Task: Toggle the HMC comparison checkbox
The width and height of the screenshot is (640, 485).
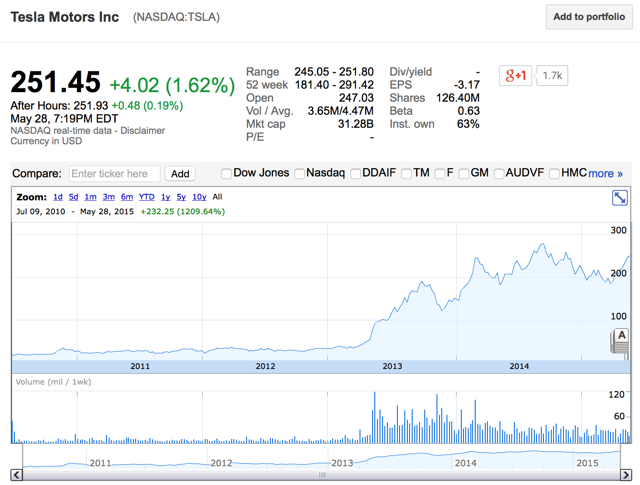Action: point(554,174)
